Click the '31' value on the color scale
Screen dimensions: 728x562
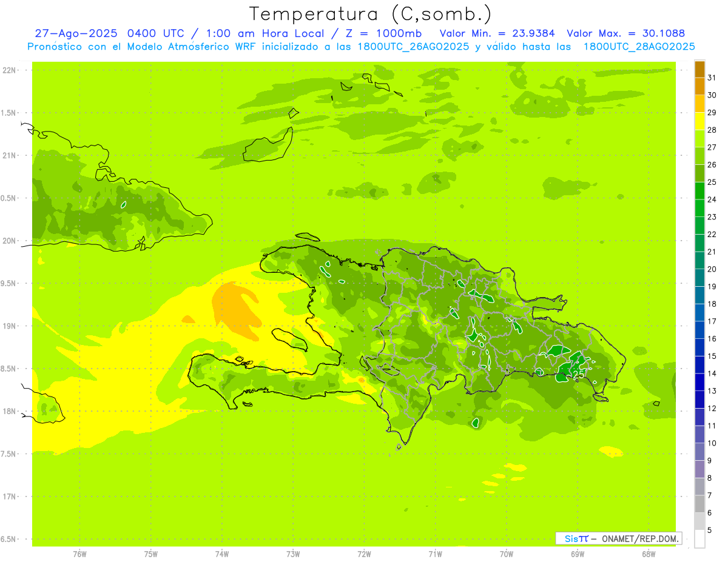(x=712, y=78)
